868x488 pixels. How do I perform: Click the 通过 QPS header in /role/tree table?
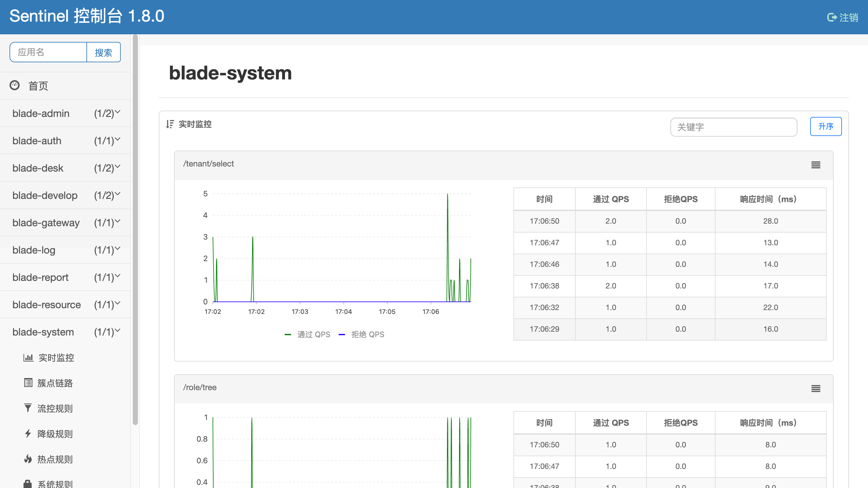click(x=611, y=423)
